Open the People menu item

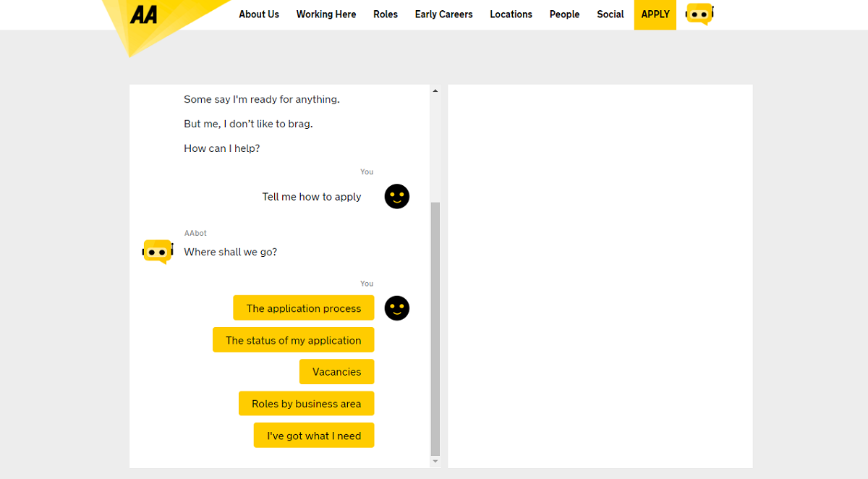click(564, 14)
